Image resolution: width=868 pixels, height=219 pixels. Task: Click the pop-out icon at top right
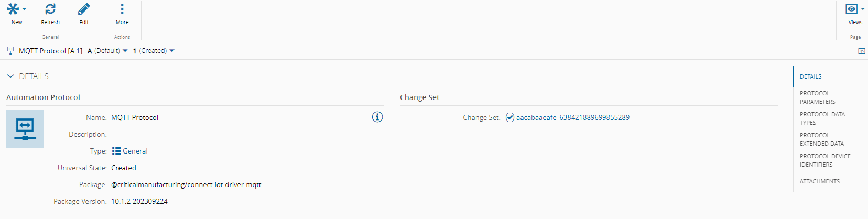862,51
